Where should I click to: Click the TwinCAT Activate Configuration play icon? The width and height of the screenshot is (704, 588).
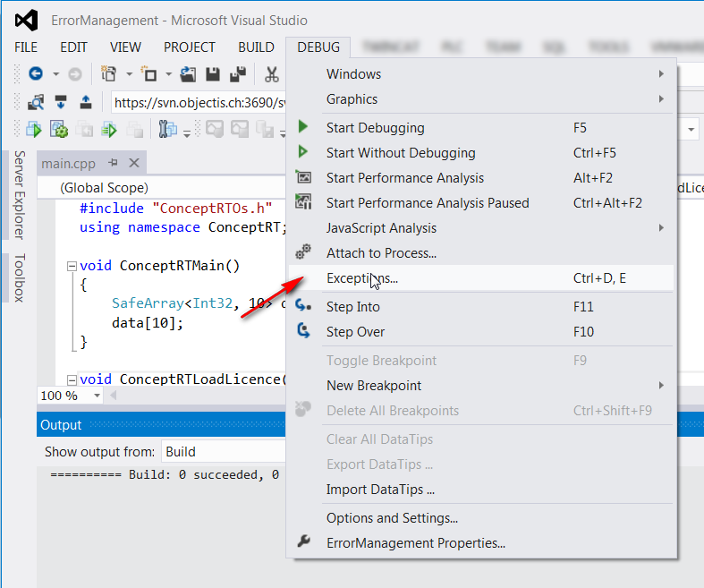[x=34, y=130]
